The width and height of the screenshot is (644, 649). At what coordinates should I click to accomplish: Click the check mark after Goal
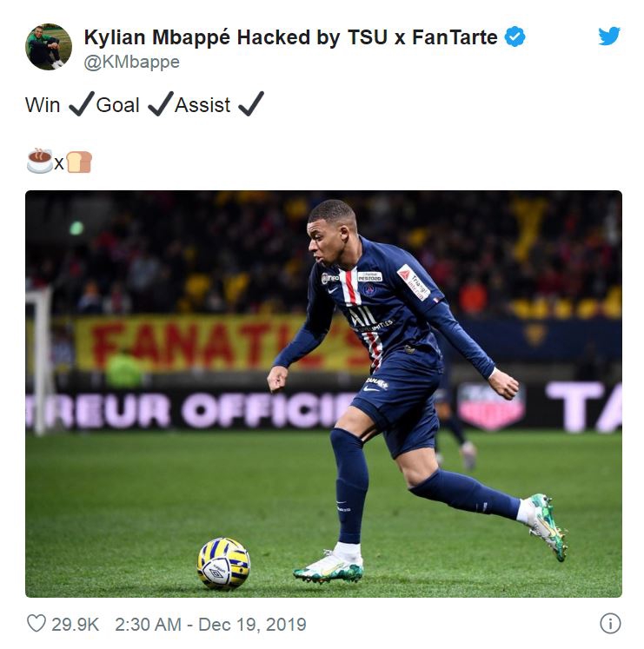tap(161, 103)
